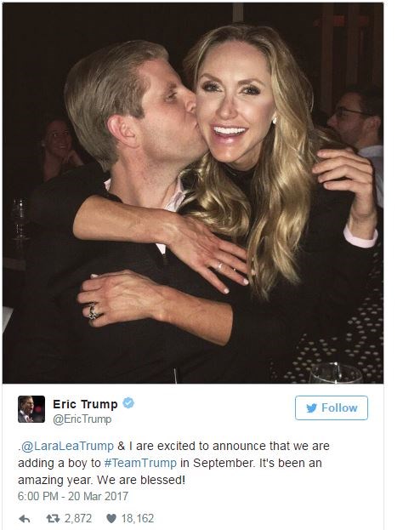
Task: Open the attached couple photo
Action: click(193, 193)
